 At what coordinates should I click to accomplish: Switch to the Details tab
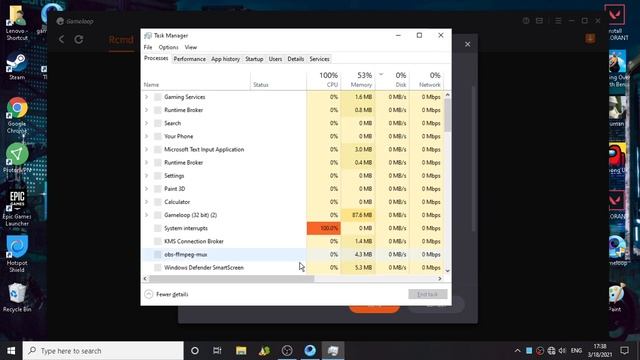click(296, 59)
